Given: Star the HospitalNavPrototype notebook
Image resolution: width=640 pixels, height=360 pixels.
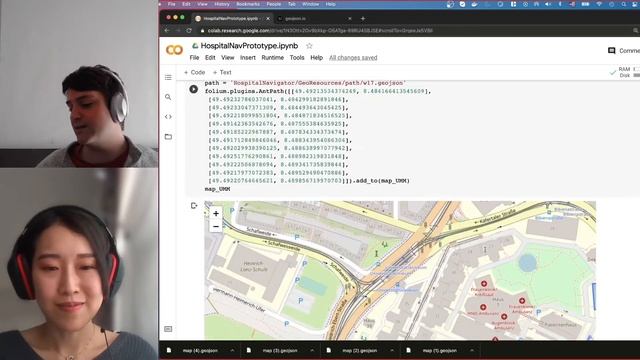Looking at the screenshot, I should (x=309, y=46).
